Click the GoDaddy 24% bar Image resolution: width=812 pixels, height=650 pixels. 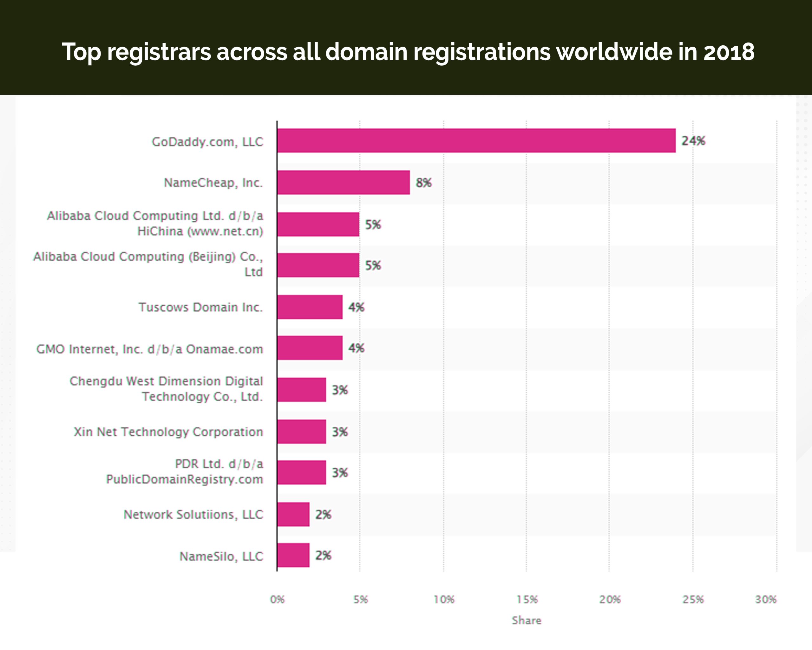coord(476,140)
